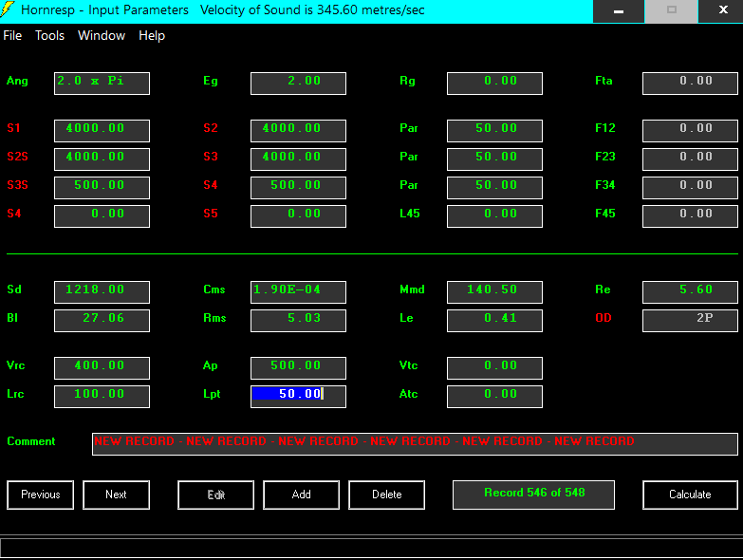
Task: Select the Fta input field
Action: pos(690,84)
